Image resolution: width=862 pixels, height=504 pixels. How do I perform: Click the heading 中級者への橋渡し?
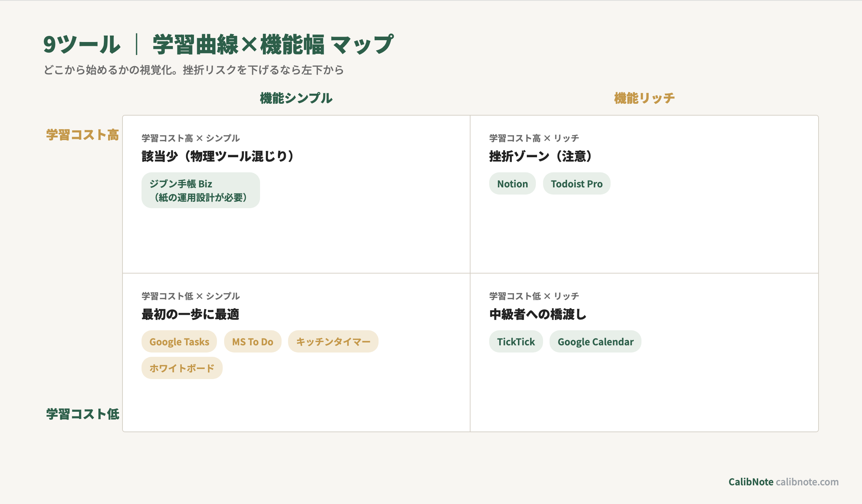(538, 314)
